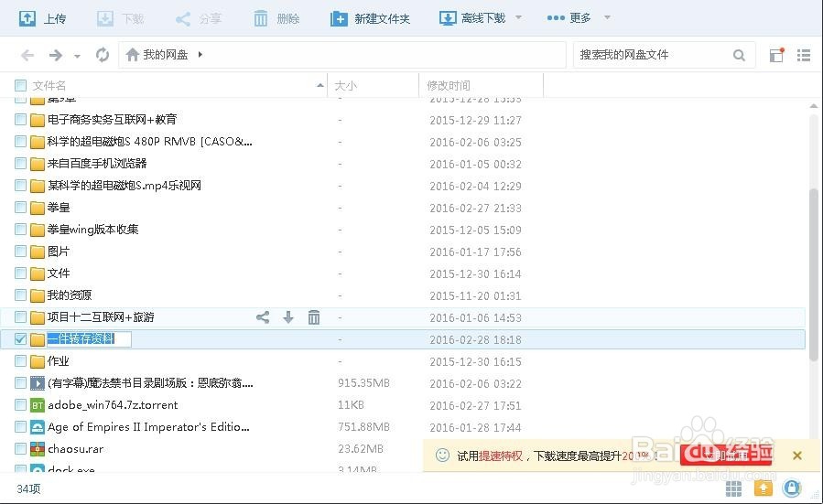Image resolution: width=823 pixels, height=504 pixels.
Task: Check the box for 作业 folder
Action: [20, 360]
